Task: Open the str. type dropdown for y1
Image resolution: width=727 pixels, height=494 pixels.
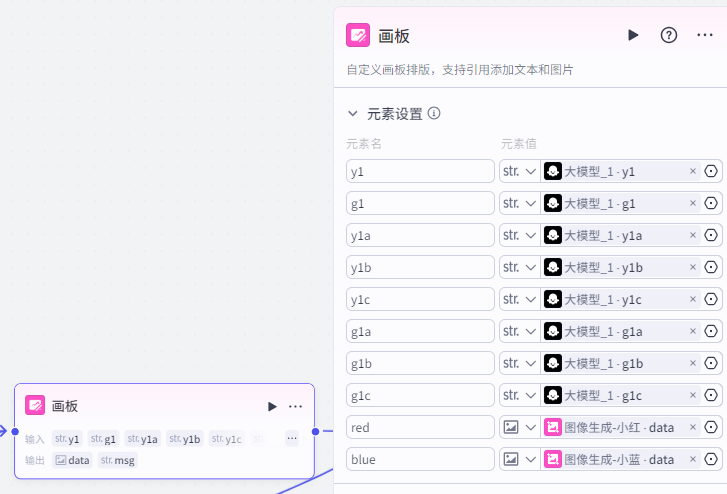Action: click(520, 172)
